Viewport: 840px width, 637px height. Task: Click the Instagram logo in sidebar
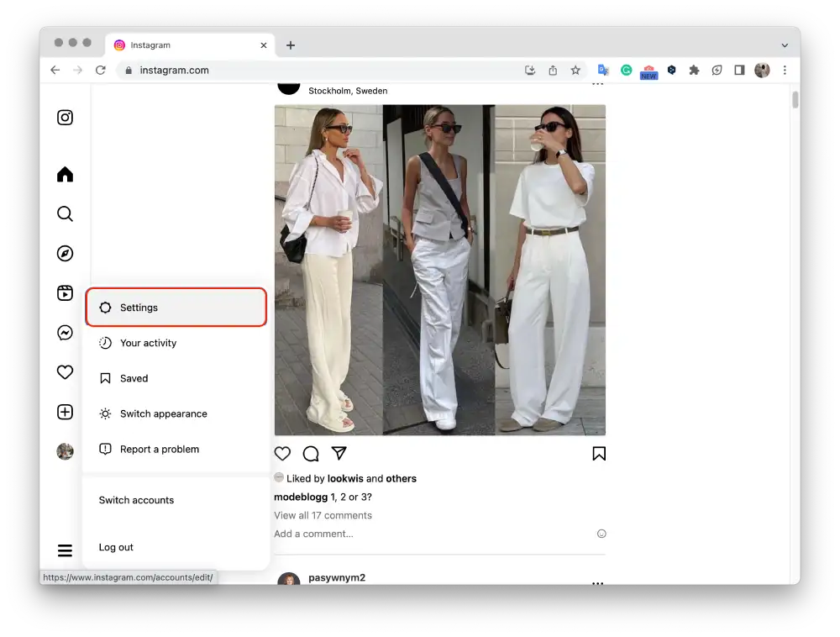tap(65, 118)
